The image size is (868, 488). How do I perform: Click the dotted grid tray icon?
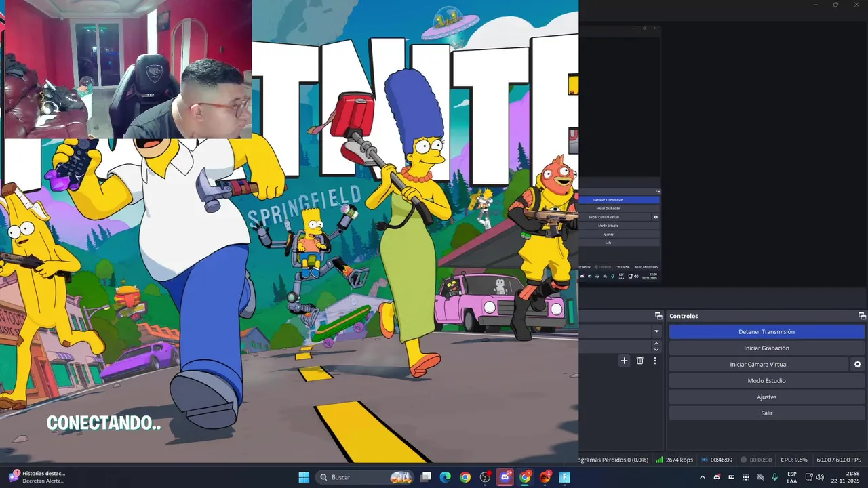(x=746, y=477)
